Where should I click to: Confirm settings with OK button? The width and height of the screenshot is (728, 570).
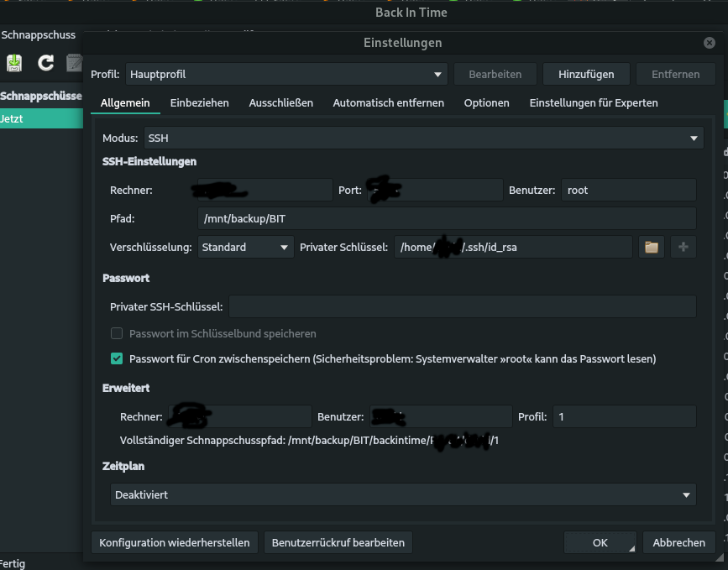(x=600, y=542)
